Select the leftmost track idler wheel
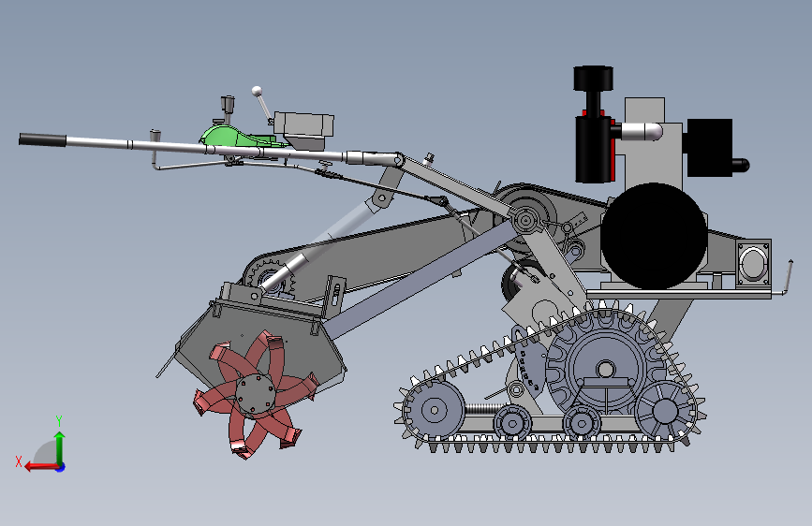Image resolution: width=812 pixels, height=526 pixels. coord(434,410)
